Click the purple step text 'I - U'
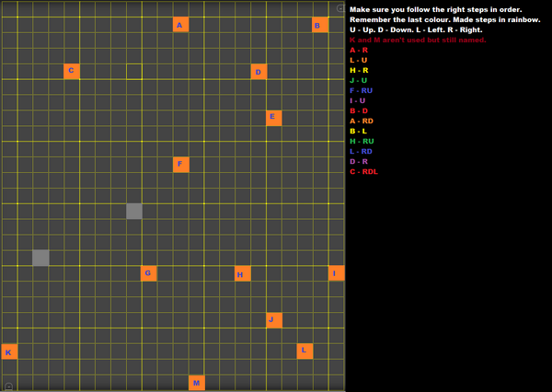This screenshot has width=552, height=392. pos(357,100)
